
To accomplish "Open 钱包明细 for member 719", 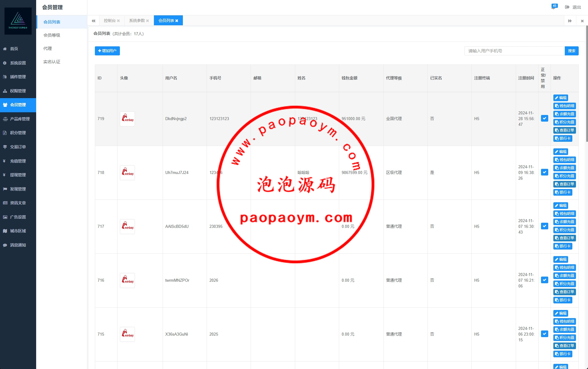I will point(565,106).
